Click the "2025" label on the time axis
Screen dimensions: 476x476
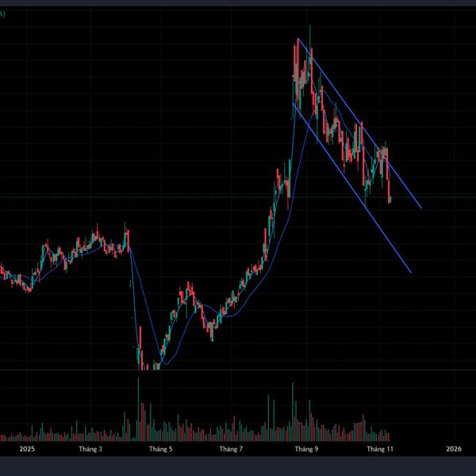pos(27,449)
